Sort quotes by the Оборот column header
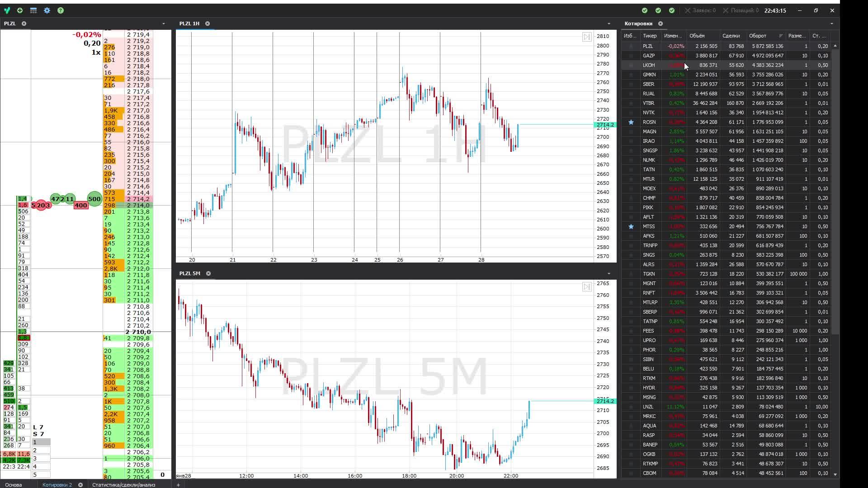The image size is (868, 488). tap(758, 36)
